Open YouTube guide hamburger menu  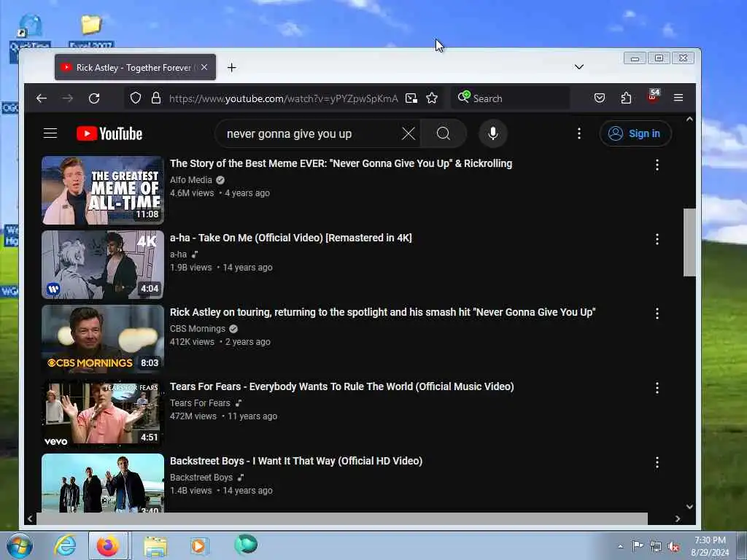50,133
